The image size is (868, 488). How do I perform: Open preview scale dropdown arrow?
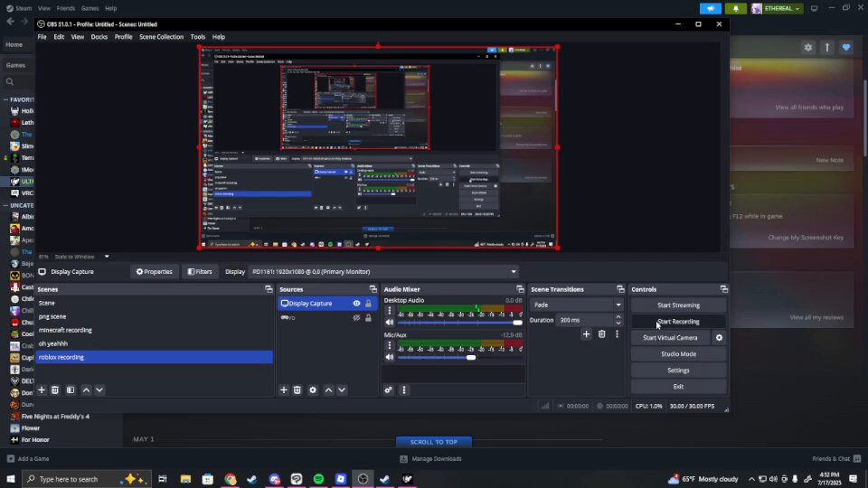point(107,257)
